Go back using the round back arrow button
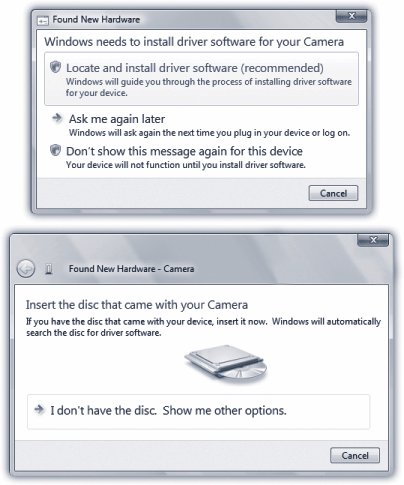 26,268
